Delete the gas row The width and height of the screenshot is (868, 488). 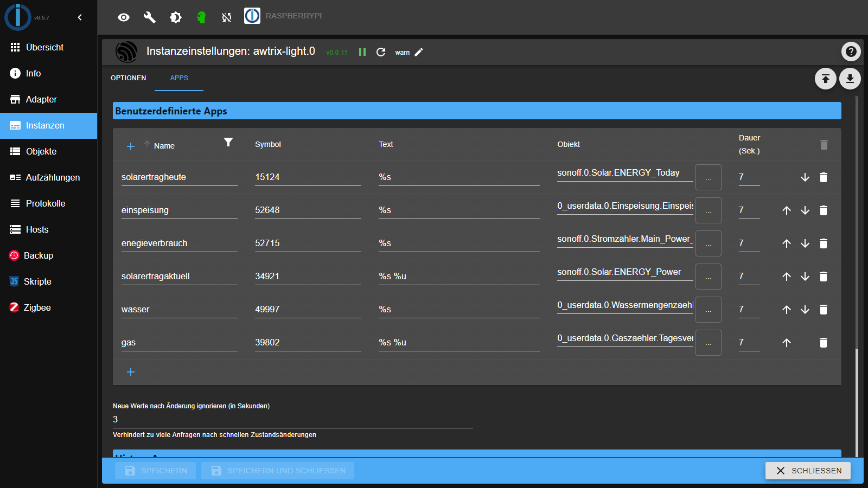tap(824, 343)
